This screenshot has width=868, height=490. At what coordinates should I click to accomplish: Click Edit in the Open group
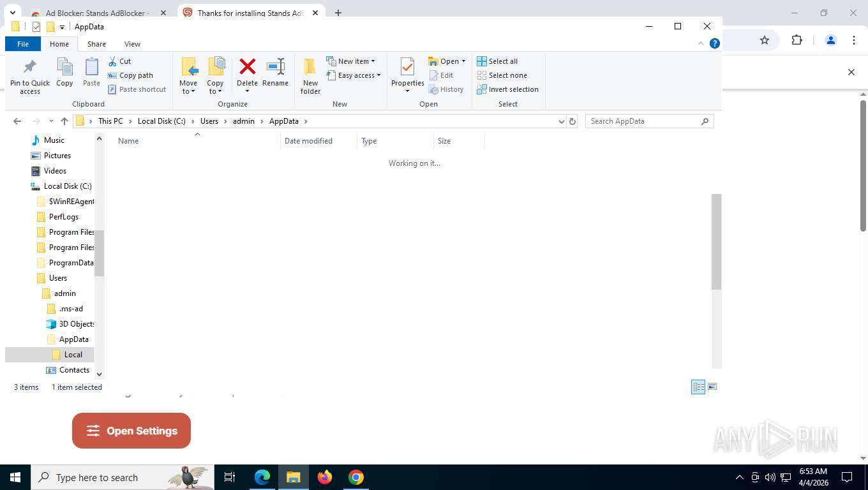(441, 75)
